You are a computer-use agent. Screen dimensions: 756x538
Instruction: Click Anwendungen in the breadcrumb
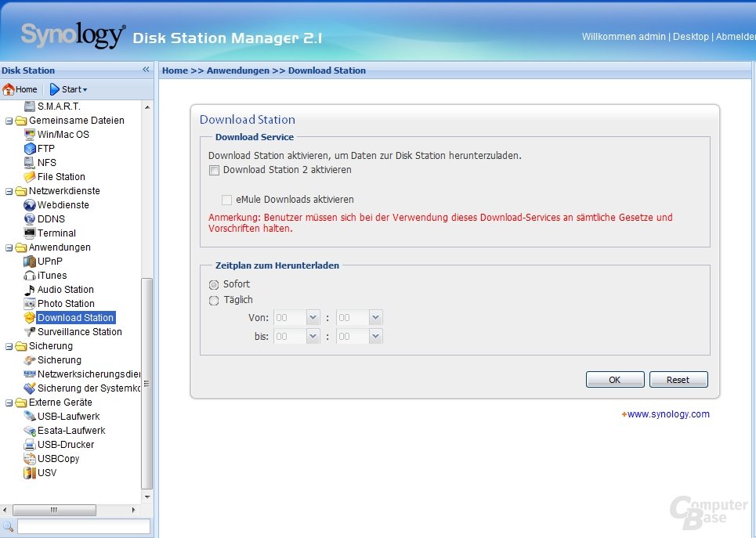[x=237, y=70]
